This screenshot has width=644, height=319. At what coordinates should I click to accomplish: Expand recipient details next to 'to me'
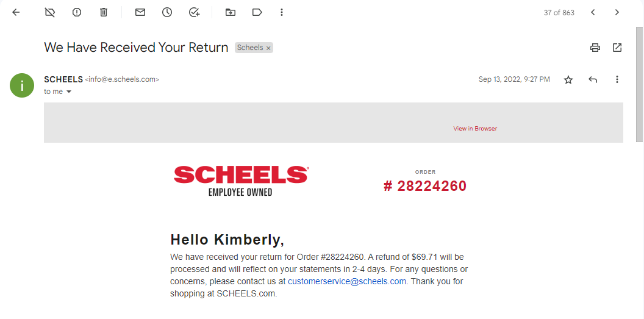(69, 91)
